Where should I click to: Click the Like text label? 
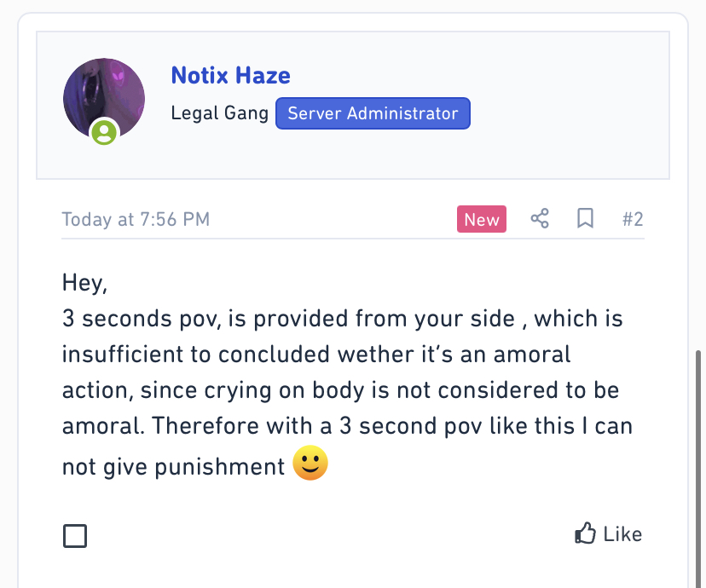pos(622,534)
